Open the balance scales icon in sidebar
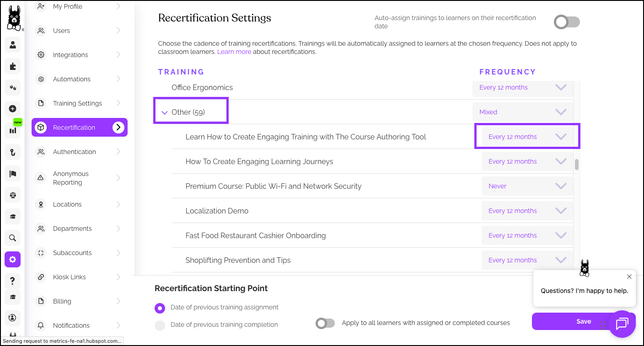This screenshot has width=644, height=346. [x=13, y=195]
